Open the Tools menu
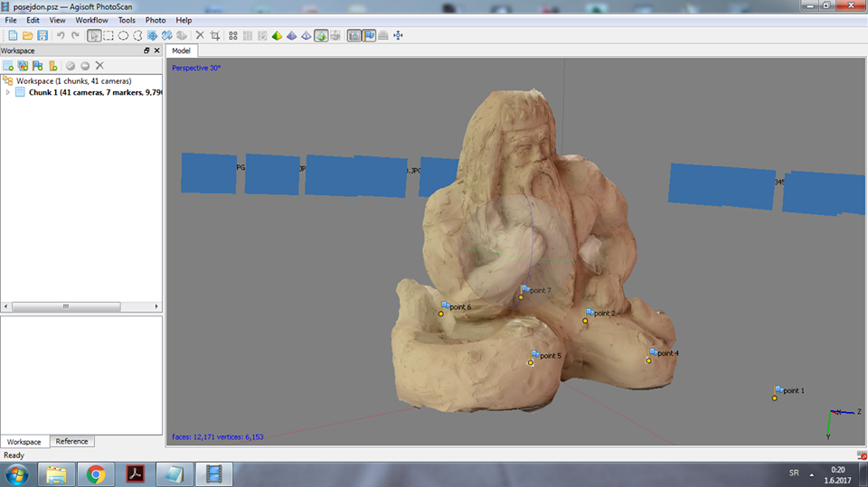 pos(127,20)
